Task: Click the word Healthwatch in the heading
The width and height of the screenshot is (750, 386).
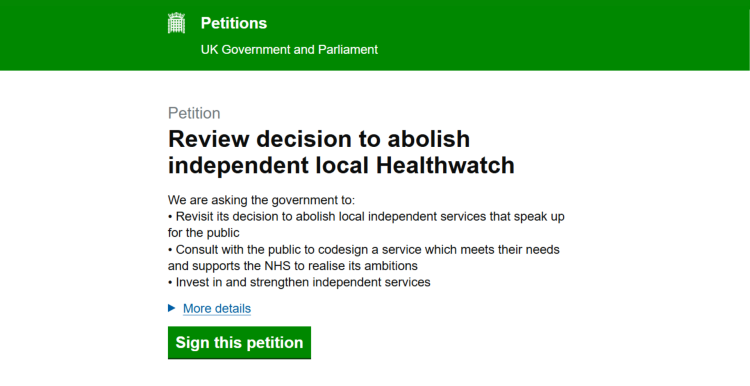Action: point(445,165)
